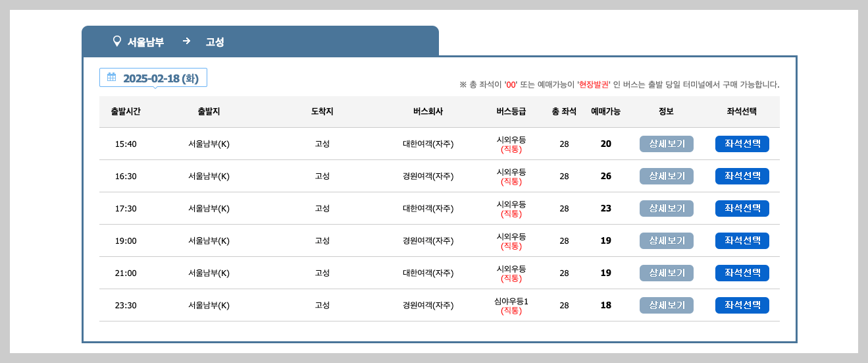
Task: Click 좌석선택 for the 15:40 bus
Action: click(x=742, y=144)
